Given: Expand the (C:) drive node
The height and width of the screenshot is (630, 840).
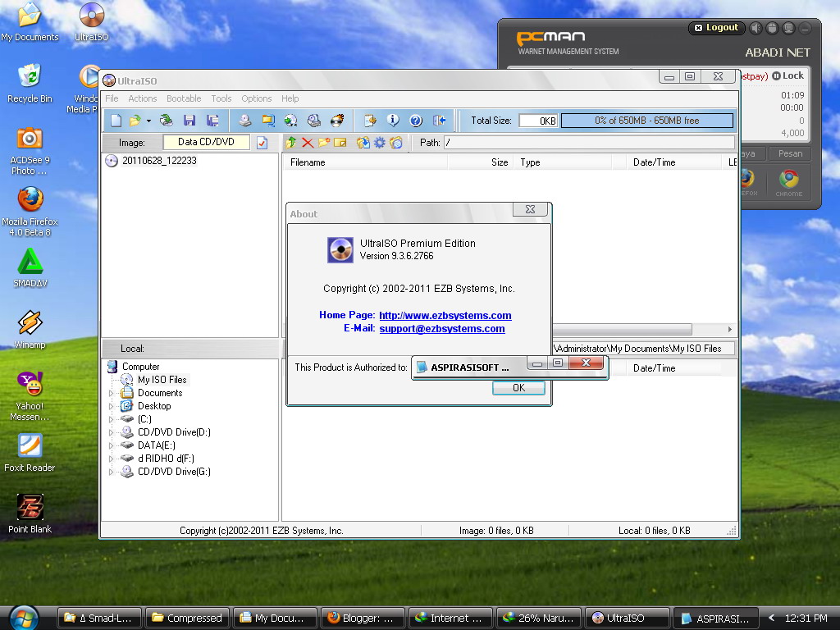Looking at the screenshot, I should (x=111, y=419).
